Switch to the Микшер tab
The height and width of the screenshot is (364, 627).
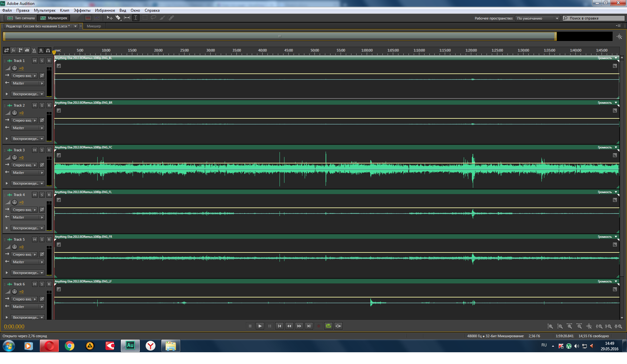94,26
